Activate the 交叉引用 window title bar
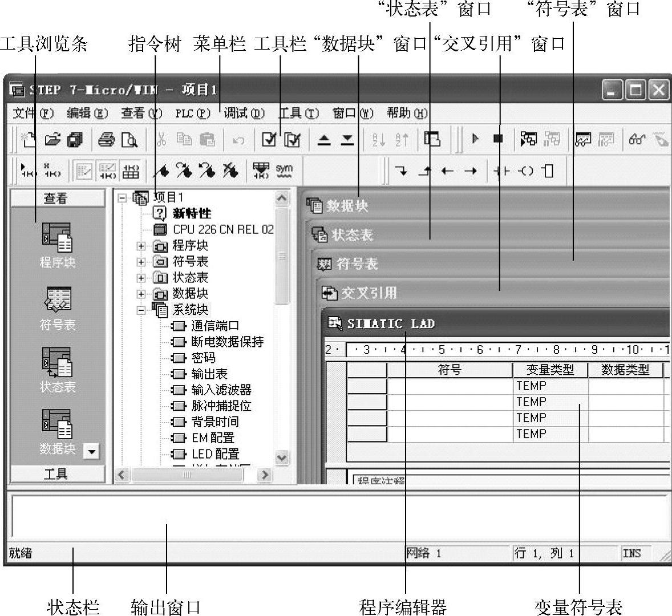The height and width of the screenshot is (616, 672). [495, 293]
